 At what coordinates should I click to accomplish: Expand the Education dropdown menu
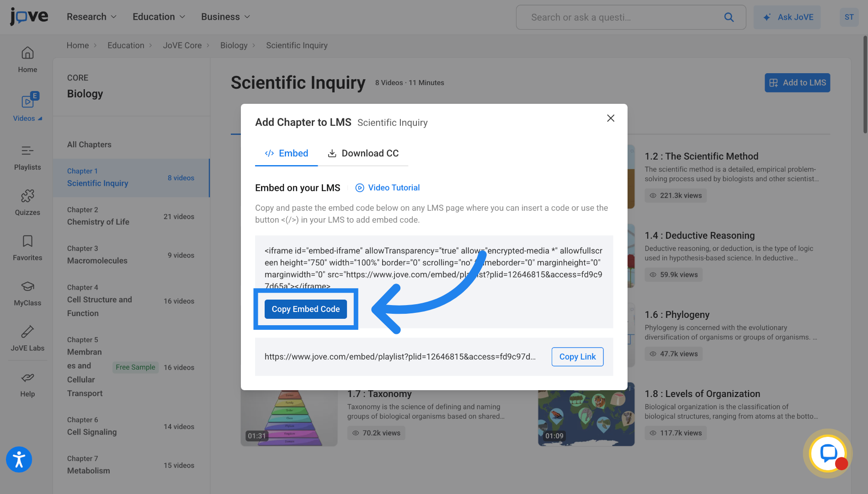pyautogui.click(x=159, y=17)
